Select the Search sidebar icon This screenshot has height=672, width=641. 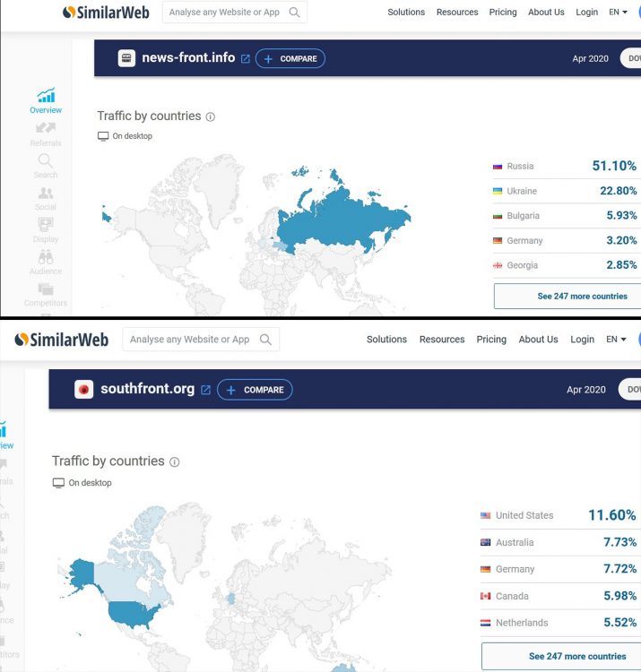(46, 162)
